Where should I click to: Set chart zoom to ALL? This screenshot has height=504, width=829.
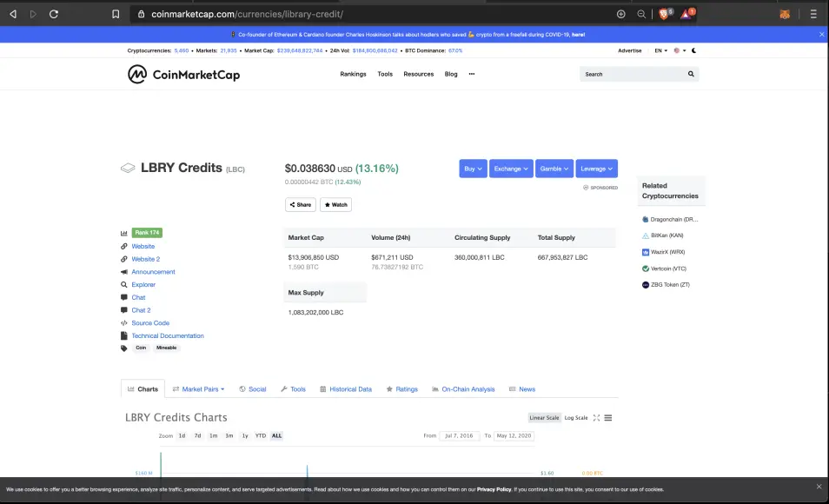click(x=276, y=435)
